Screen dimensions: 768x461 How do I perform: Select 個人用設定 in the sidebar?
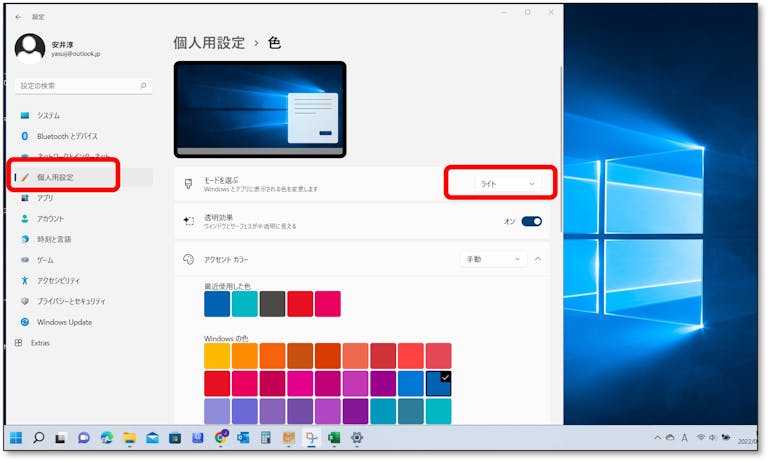83,177
